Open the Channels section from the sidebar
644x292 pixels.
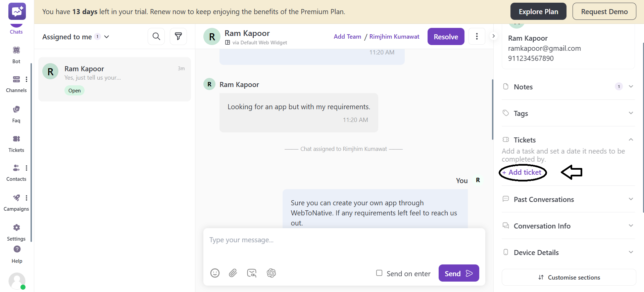click(x=16, y=83)
